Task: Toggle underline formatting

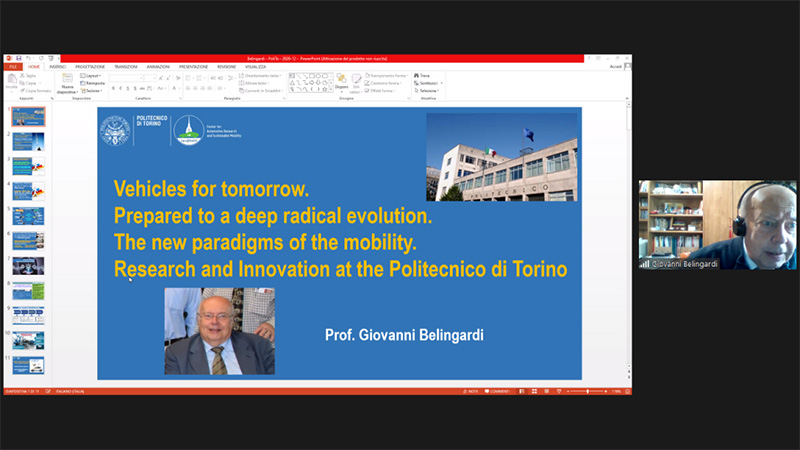Action: (128, 88)
